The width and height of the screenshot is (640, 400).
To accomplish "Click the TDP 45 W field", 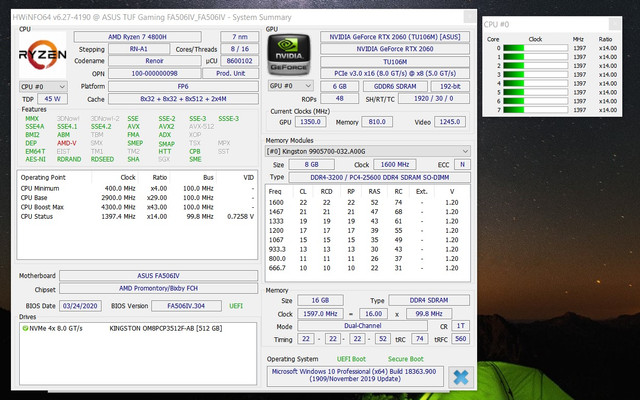I will point(52,99).
